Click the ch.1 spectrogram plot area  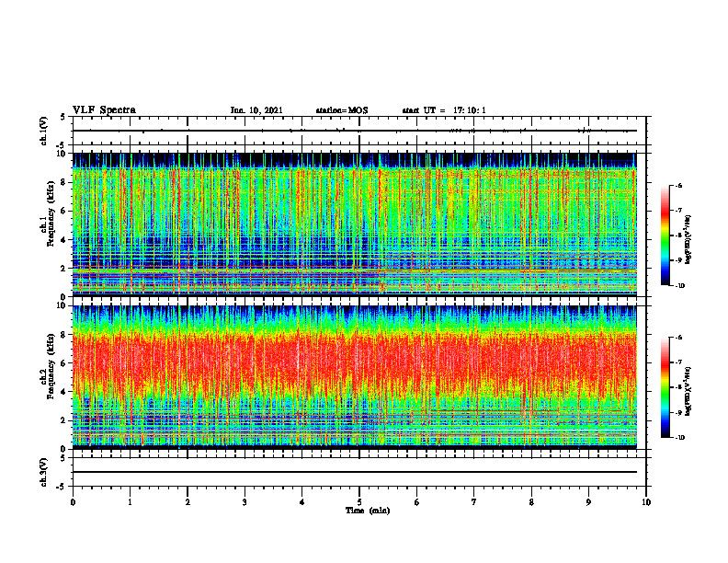[355, 224]
